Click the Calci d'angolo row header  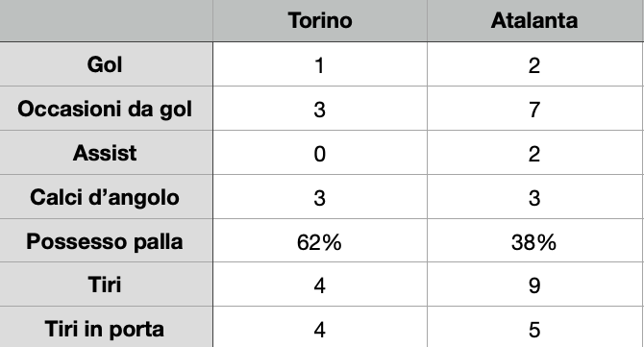click(x=106, y=197)
